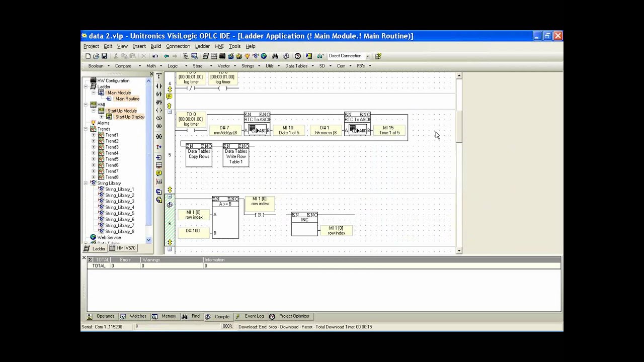Open the Direct Connection dropdown
644x362 pixels.
coord(367,56)
